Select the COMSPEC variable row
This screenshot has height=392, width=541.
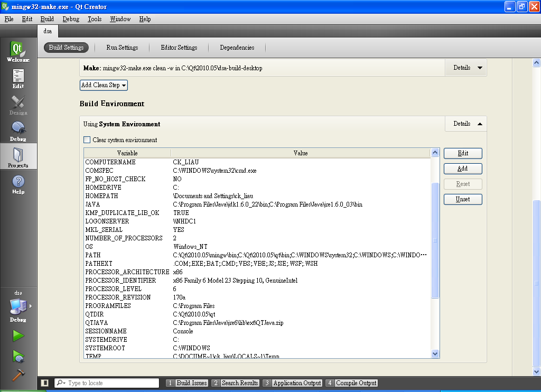[x=257, y=171]
